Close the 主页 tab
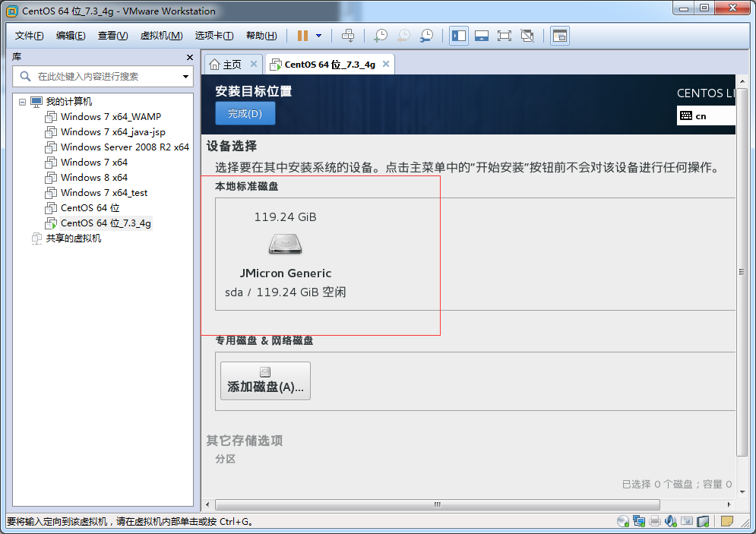Viewport: 756px width, 534px height. pos(254,64)
